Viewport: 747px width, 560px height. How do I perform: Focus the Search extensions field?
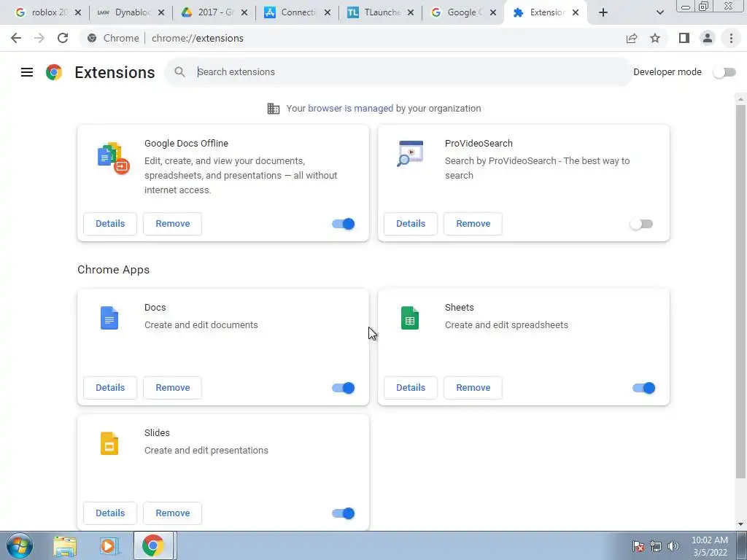click(398, 72)
